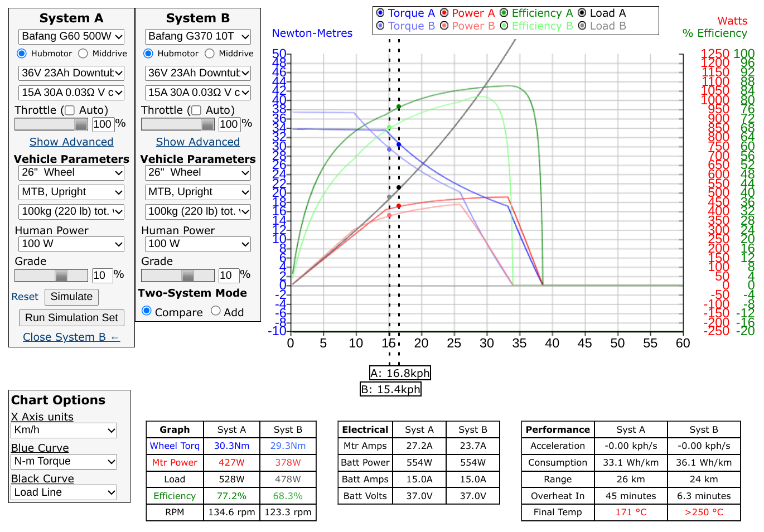This screenshot has width=764, height=532.
Task: Click the System A Grade slider
Action: click(51, 275)
